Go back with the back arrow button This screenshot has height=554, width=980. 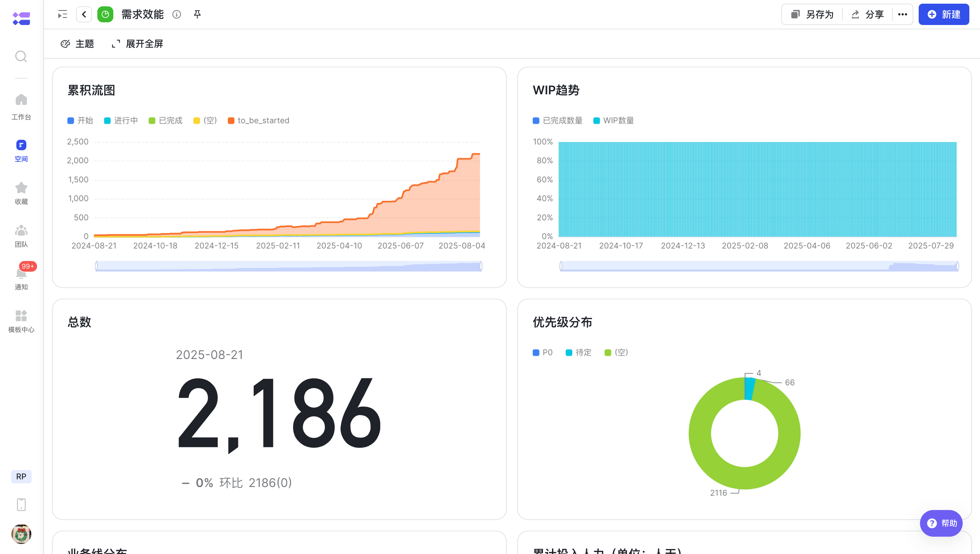[x=84, y=14]
